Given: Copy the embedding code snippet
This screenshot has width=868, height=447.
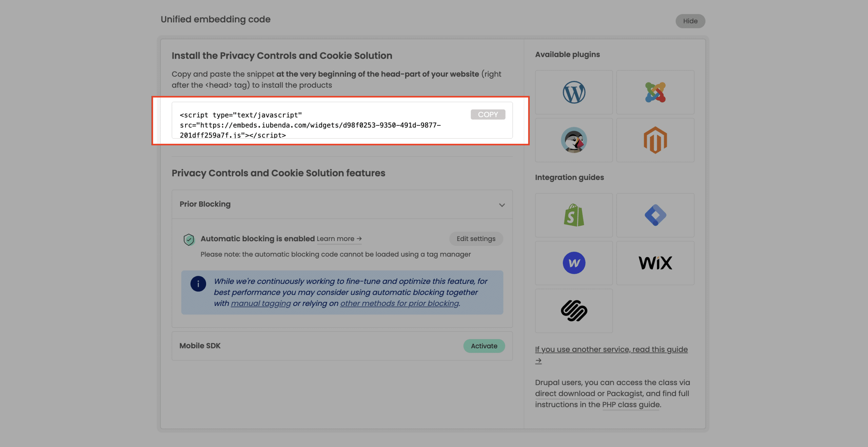Looking at the screenshot, I should pos(488,115).
